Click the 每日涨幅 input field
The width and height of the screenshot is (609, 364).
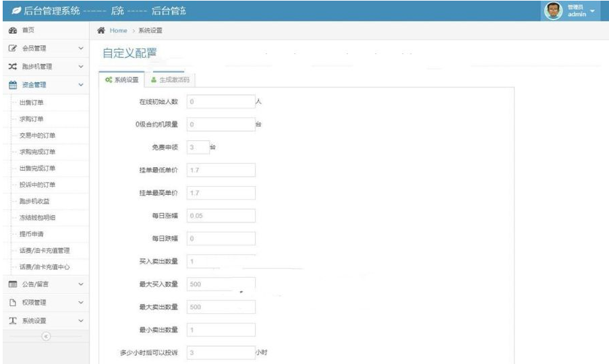(221, 216)
